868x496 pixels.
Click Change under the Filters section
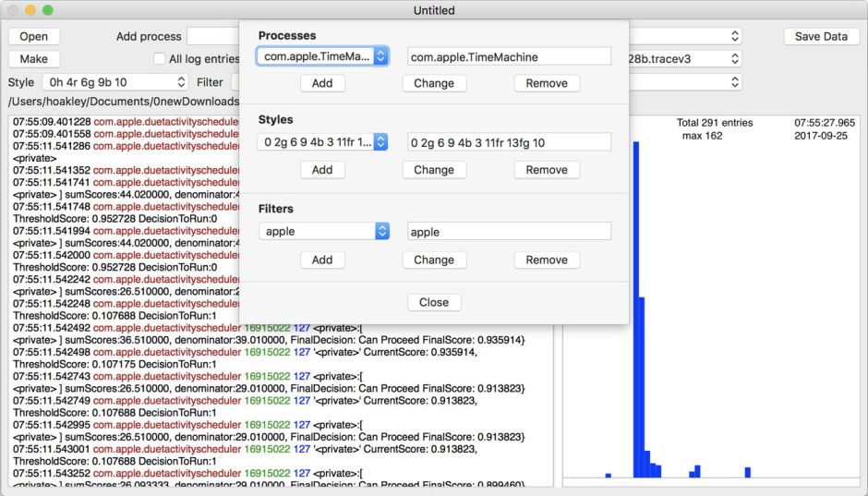[434, 260]
